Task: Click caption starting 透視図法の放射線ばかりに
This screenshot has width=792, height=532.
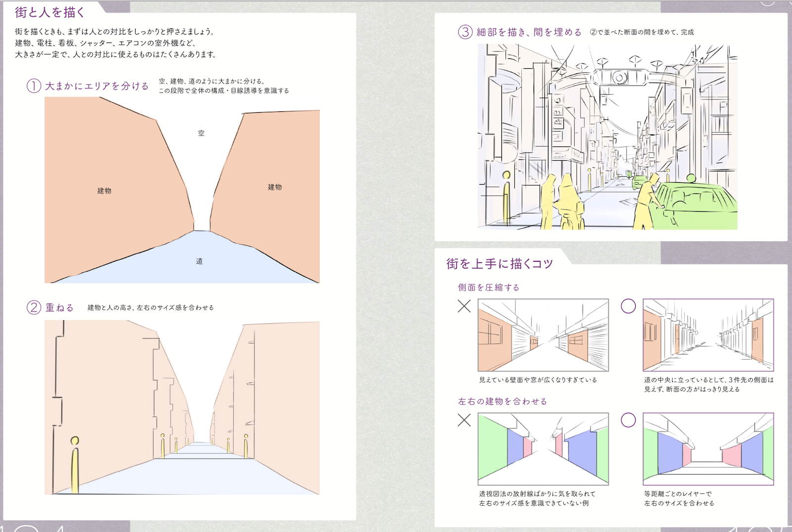Action: [537, 498]
